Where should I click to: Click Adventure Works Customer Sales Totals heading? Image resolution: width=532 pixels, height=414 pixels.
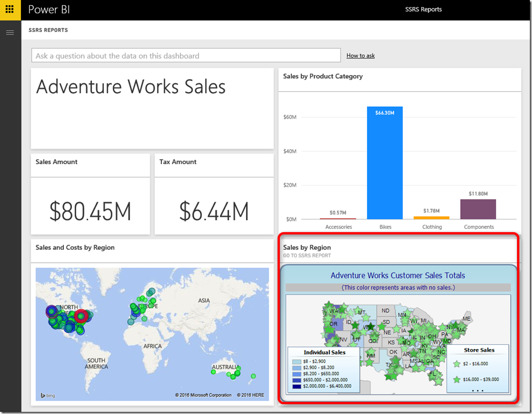(398, 275)
